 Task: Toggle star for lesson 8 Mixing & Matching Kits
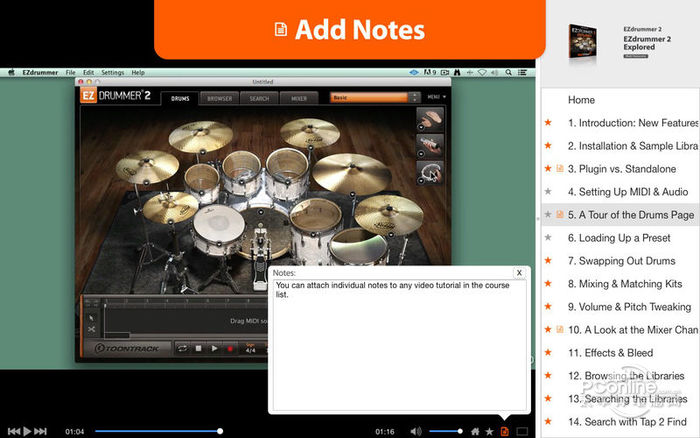pos(548,284)
